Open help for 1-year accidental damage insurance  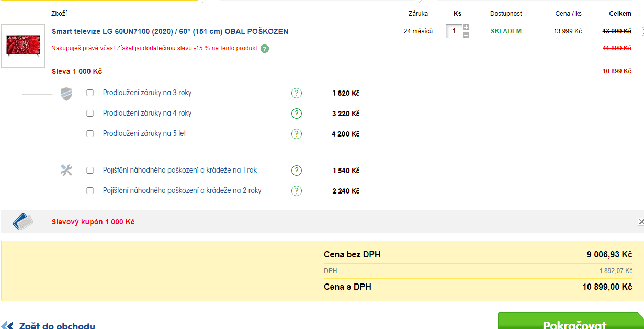[x=297, y=171]
